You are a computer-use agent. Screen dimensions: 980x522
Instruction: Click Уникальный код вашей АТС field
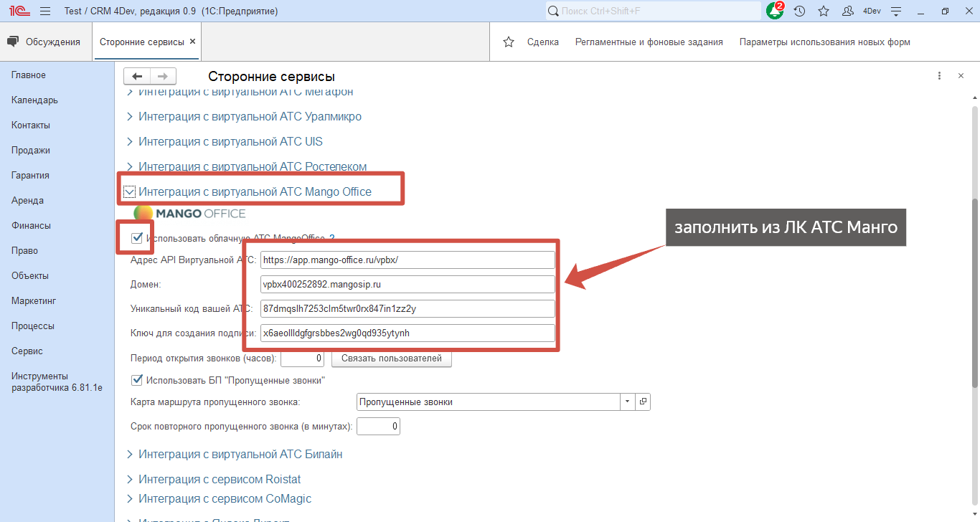click(x=407, y=308)
